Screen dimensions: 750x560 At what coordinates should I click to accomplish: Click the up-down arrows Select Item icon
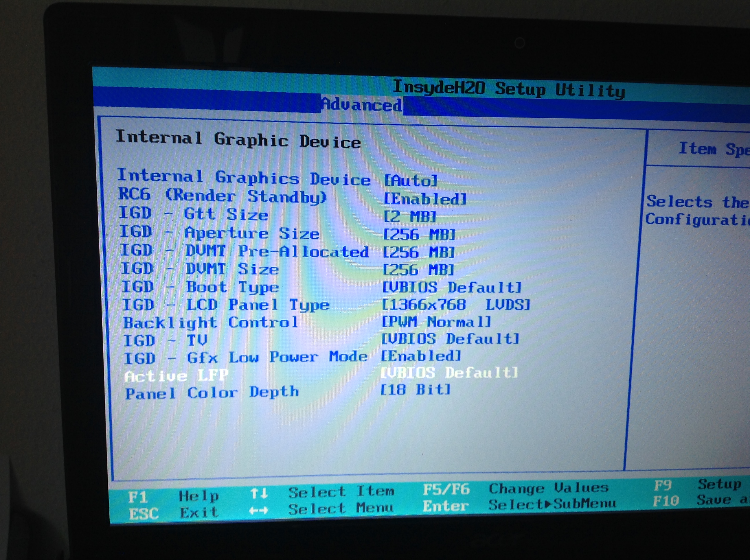click(259, 493)
